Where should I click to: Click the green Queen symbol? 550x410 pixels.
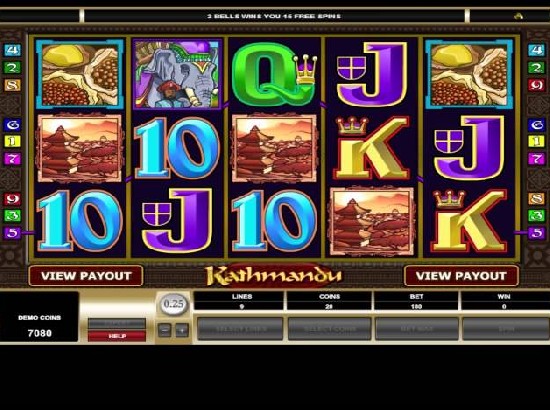[275, 74]
